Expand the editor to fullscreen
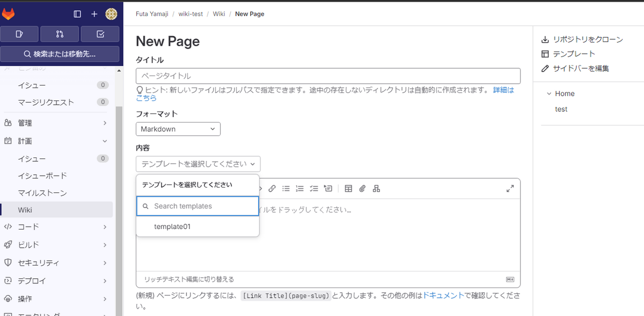 coord(510,189)
